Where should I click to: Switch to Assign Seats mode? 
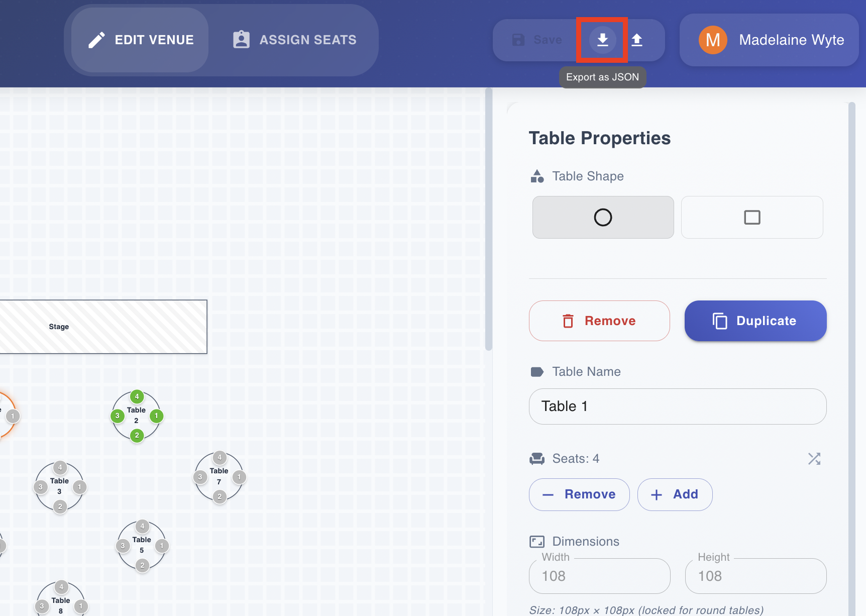[294, 40]
